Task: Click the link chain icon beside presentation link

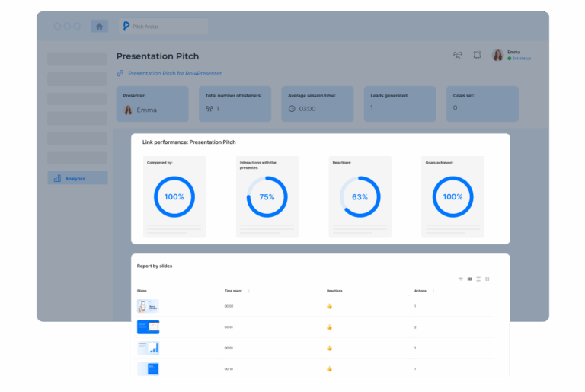Action: click(x=120, y=74)
